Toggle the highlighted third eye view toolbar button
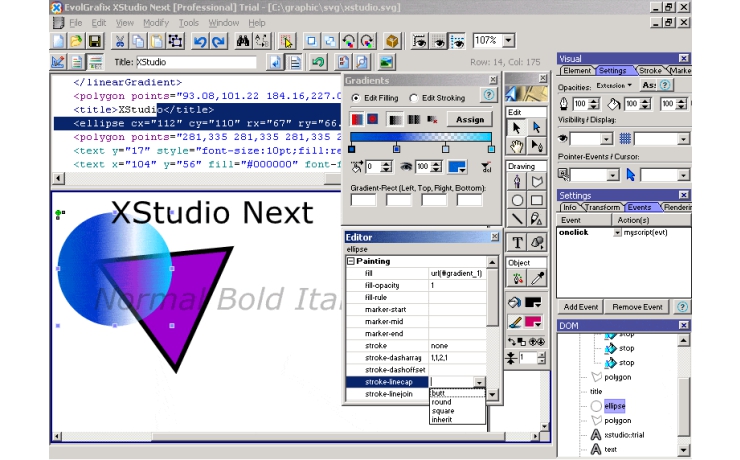The image size is (740, 460). pyautogui.click(x=457, y=41)
